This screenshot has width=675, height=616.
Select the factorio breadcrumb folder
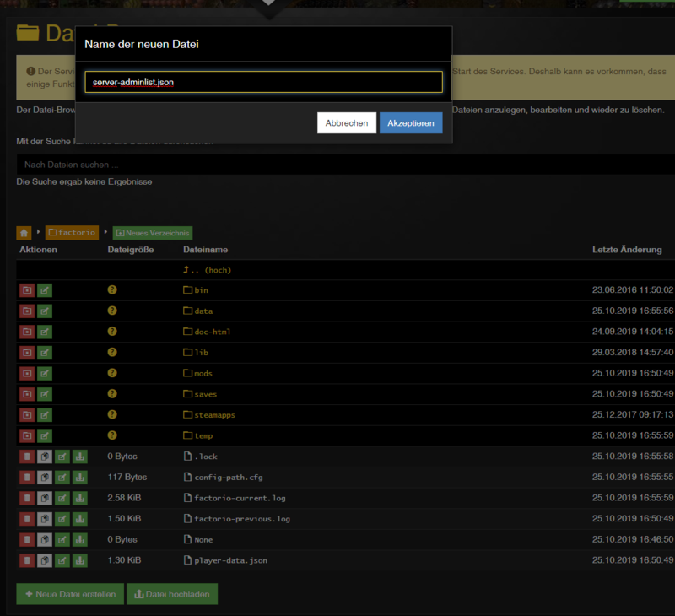72,232
